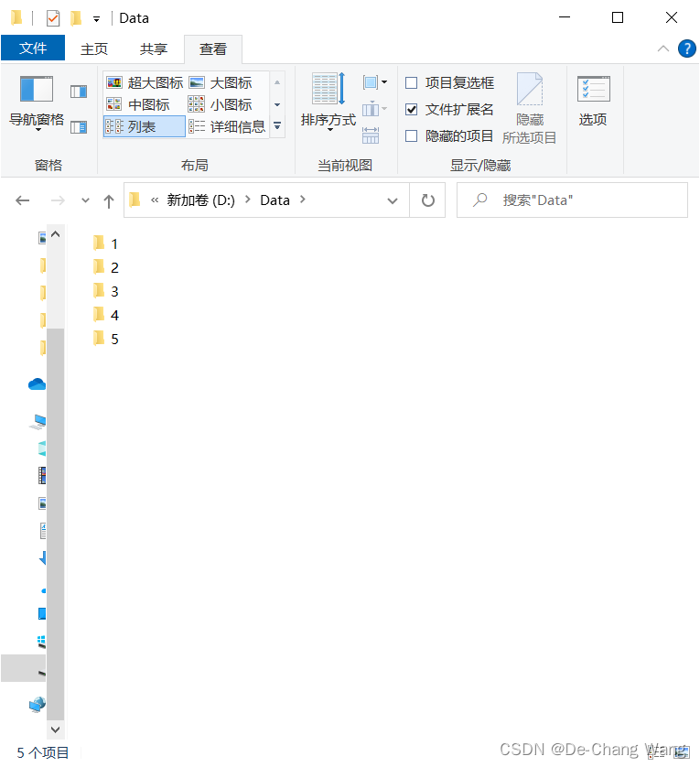
Task: Click layout gallery scroll-down arrow
Action: pyautogui.click(x=277, y=104)
